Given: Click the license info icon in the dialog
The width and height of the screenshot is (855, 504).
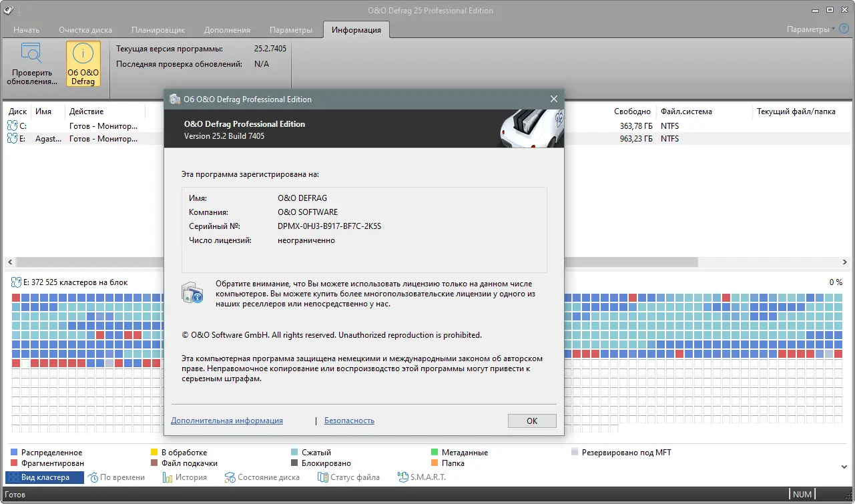Looking at the screenshot, I should tap(192, 293).
